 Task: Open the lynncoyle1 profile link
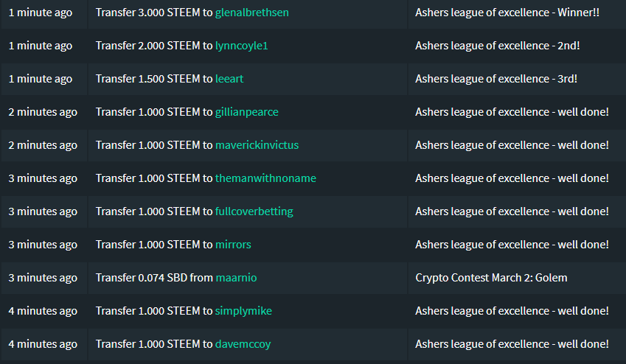coord(241,46)
